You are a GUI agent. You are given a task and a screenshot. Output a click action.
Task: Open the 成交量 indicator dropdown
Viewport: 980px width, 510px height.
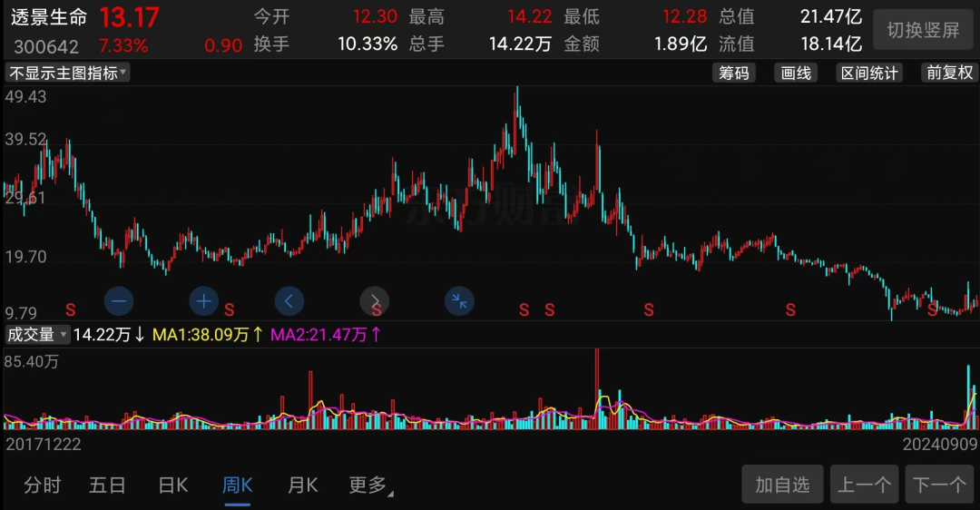coord(37,335)
